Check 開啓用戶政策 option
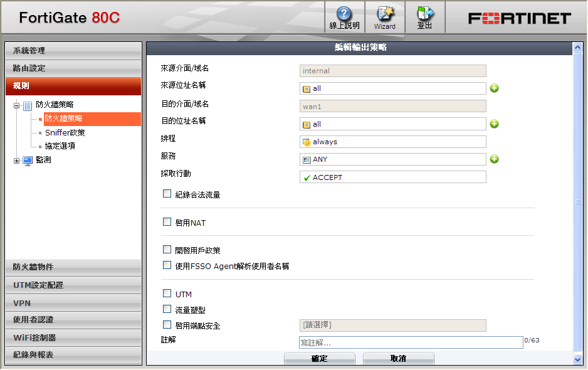Viewport: 588px width, 370px height. point(167,250)
